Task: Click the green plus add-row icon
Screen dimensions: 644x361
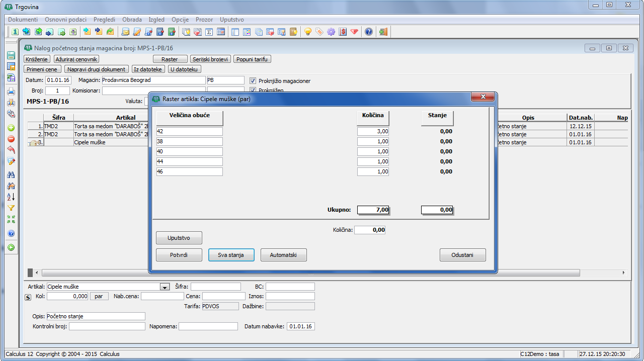Action: [11, 128]
